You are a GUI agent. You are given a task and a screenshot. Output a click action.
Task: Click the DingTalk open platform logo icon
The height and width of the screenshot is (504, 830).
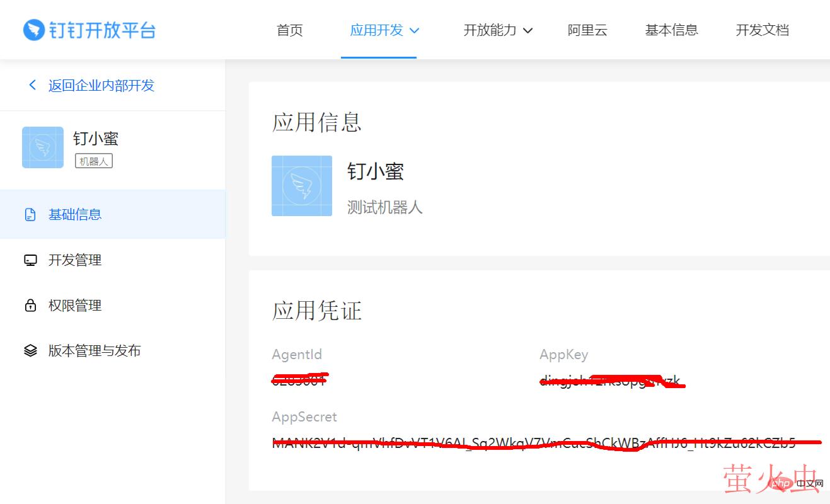[x=33, y=30]
